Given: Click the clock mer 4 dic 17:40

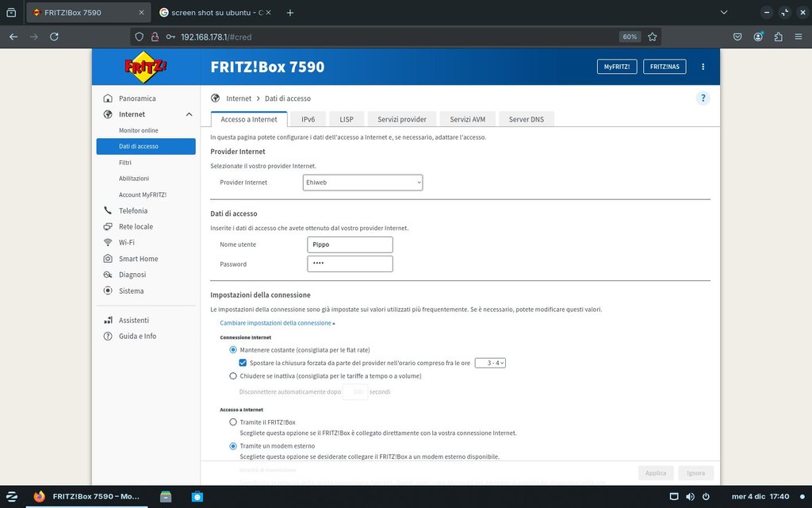Looking at the screenshot, I should pos(760,497).
